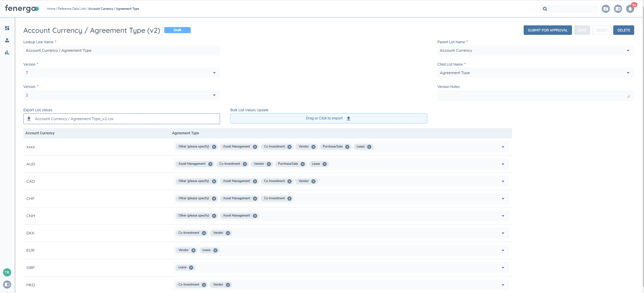Screen dimensions: 644x293
Task: Expand Agreement Type dropdown for GBP
Action: click(x=503, y=268)
